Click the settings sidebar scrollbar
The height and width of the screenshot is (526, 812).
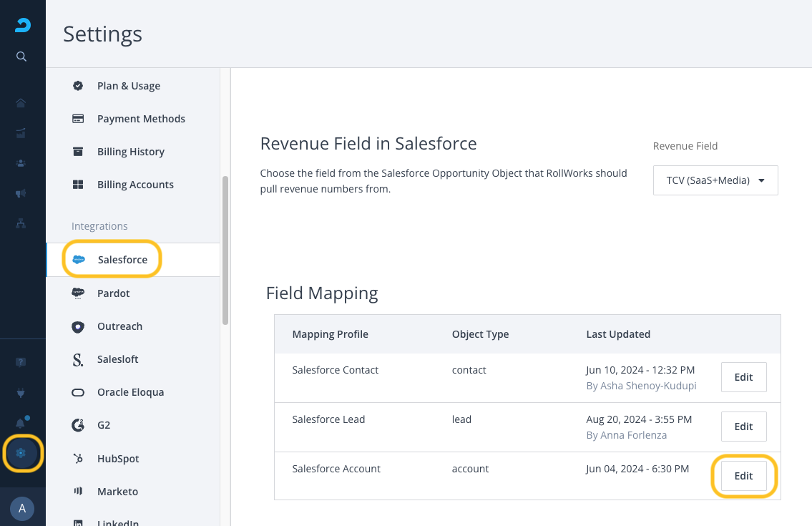pos(225,250)
